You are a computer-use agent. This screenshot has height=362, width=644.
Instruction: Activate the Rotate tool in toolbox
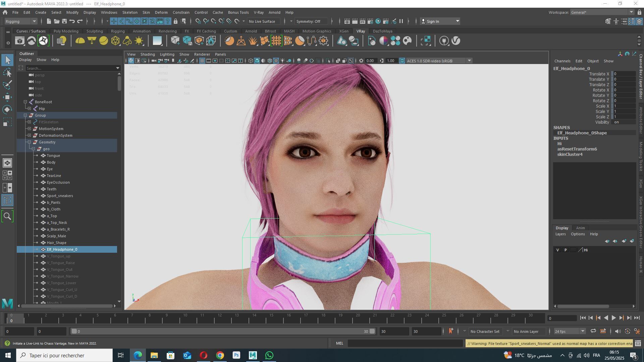click(x=7, y=110)
